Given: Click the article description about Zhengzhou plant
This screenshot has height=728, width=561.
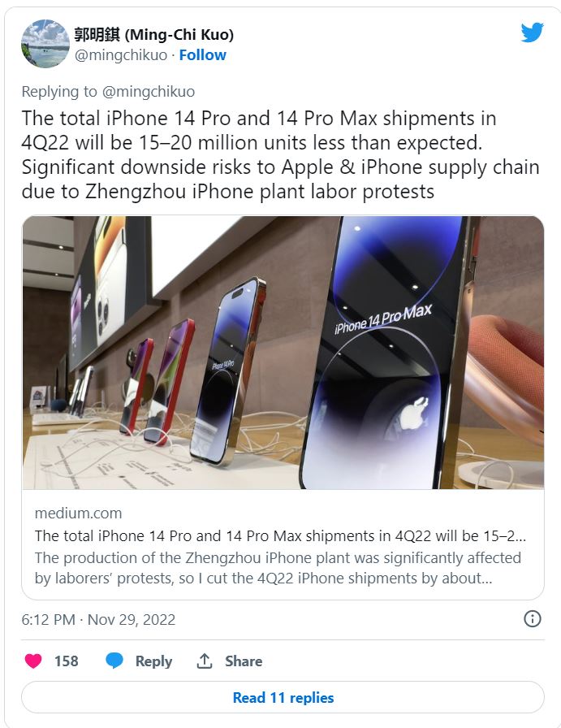Looking at the screenshot, I should click(x=278, y=568).
